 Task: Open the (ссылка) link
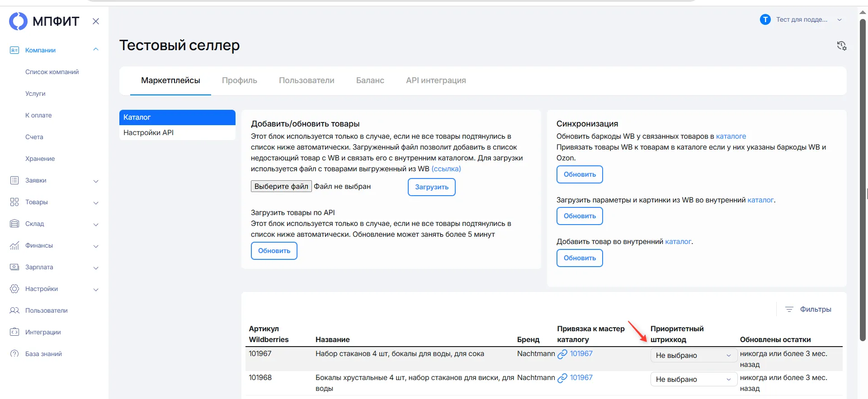click(446, 169)
